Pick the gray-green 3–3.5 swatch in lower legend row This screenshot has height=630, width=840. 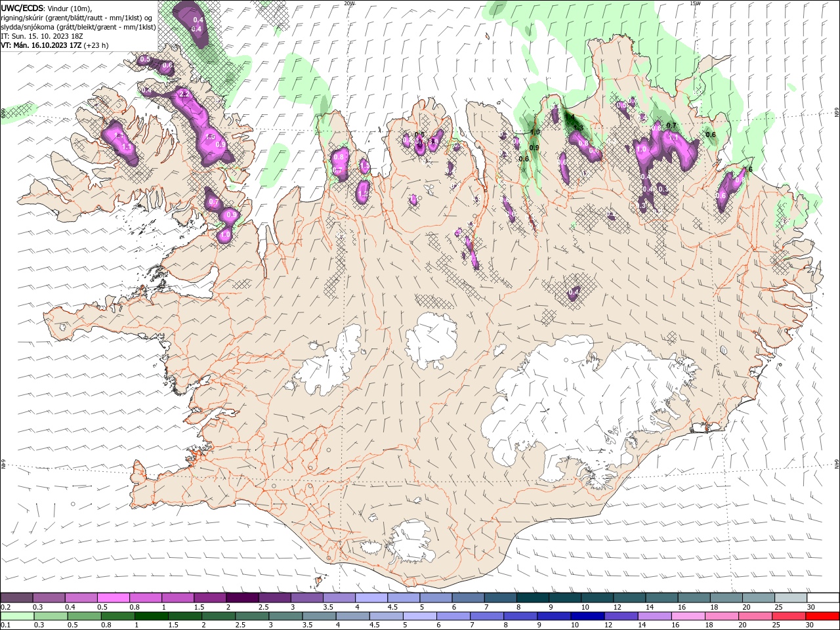pyautogui.click(x=285, y=616)
